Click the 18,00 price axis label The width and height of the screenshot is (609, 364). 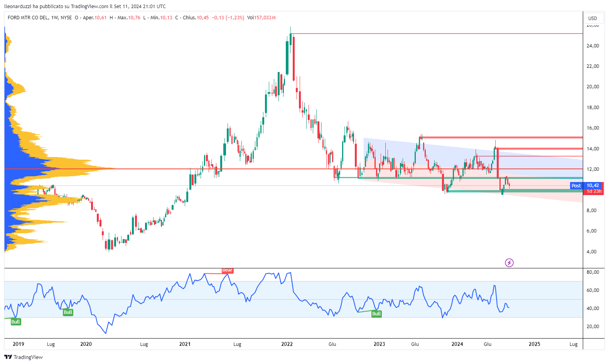(593, 108)
